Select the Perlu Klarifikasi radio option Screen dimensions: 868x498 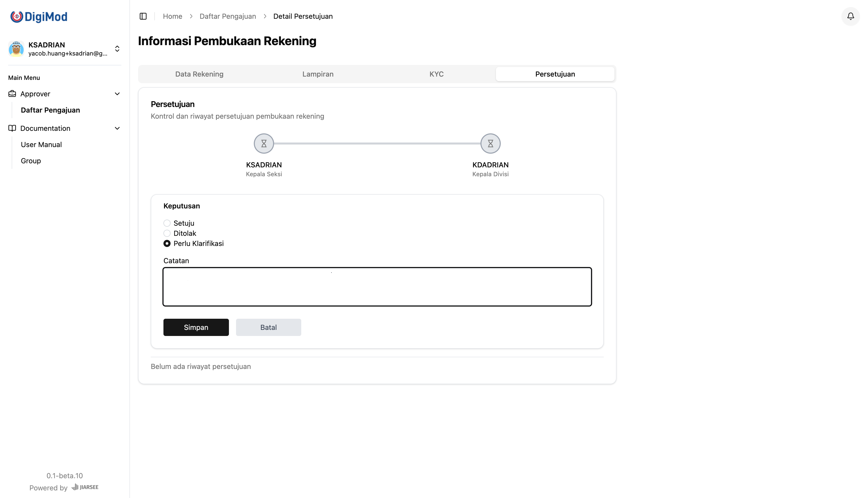coord(167,243)
